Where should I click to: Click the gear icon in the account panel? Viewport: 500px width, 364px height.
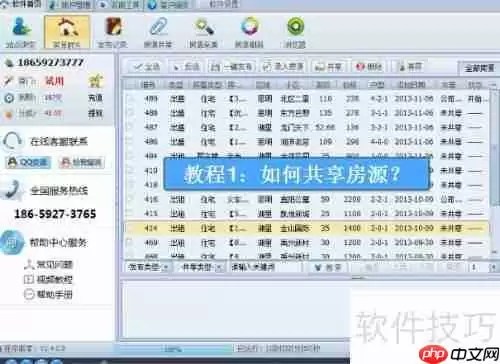tap(9, 98)
